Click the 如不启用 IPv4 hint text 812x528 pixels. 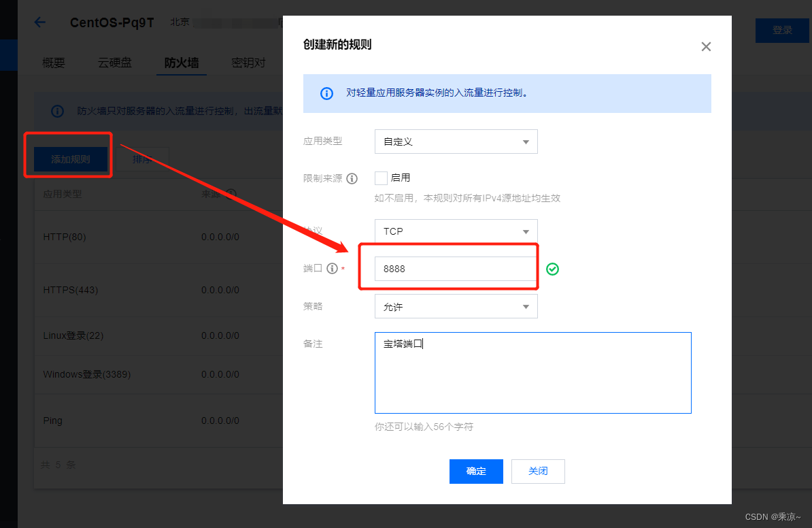coord(468,198)
